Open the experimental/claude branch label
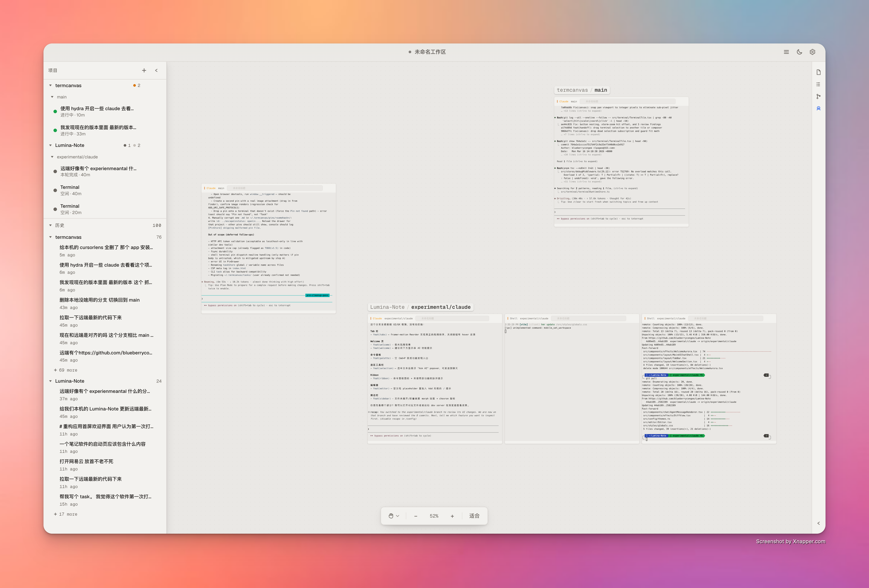Viewport: 869px width, 588px height. 441,307
